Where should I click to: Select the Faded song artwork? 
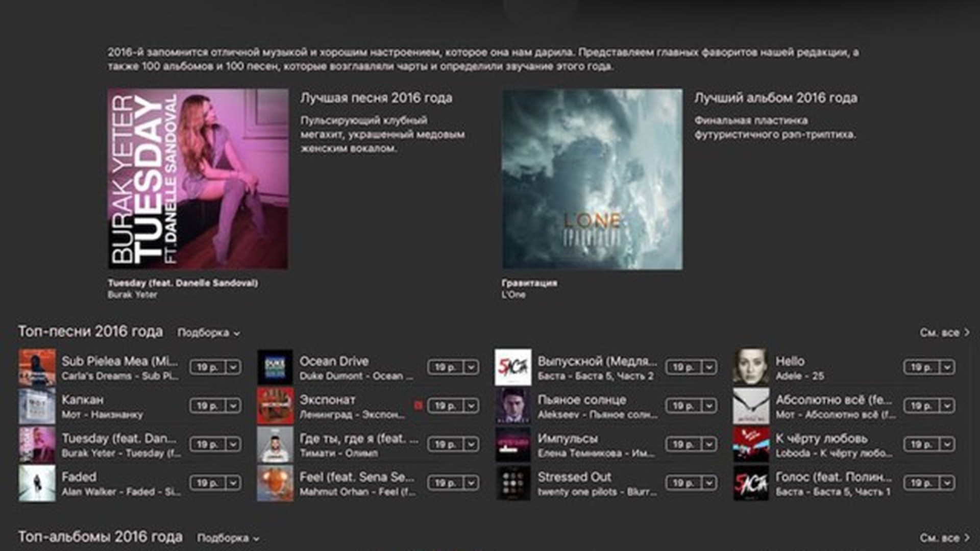click(37, 483)
